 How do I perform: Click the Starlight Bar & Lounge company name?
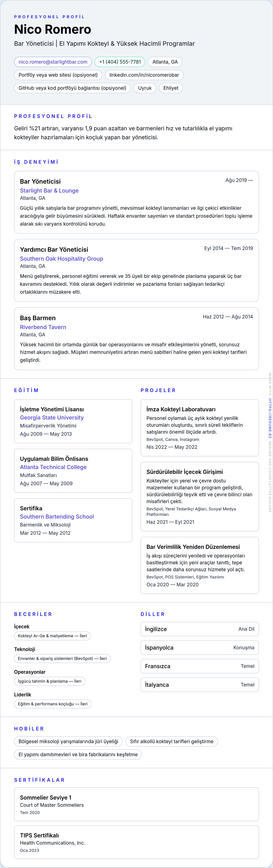tap(49, 191)
